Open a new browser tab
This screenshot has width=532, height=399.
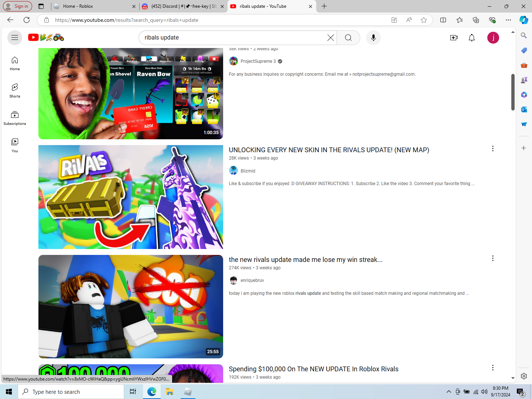tap(324, 6)
